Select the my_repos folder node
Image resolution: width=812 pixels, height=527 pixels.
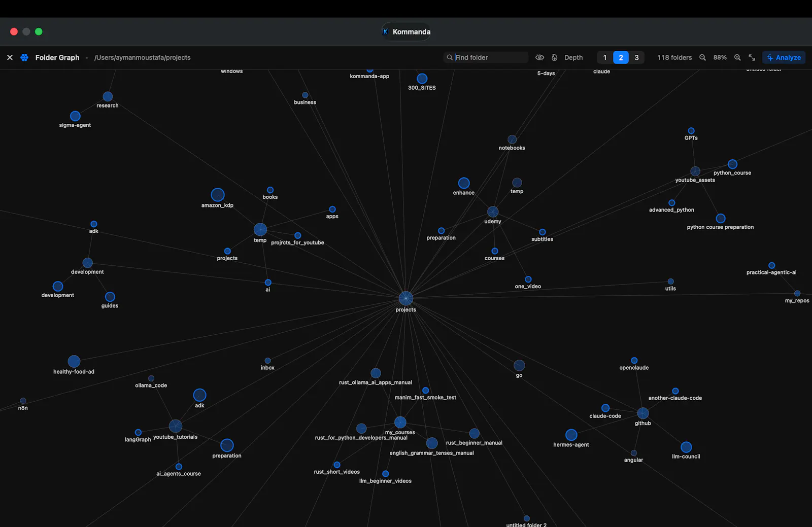[797, 293]
